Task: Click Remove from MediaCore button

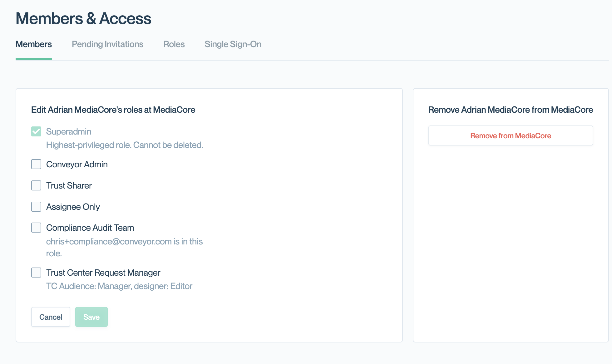Action: [x=511, y=135]
